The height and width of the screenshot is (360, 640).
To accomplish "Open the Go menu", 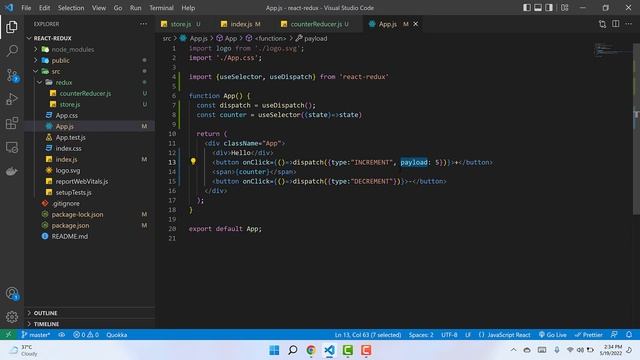I will [118, 8].
